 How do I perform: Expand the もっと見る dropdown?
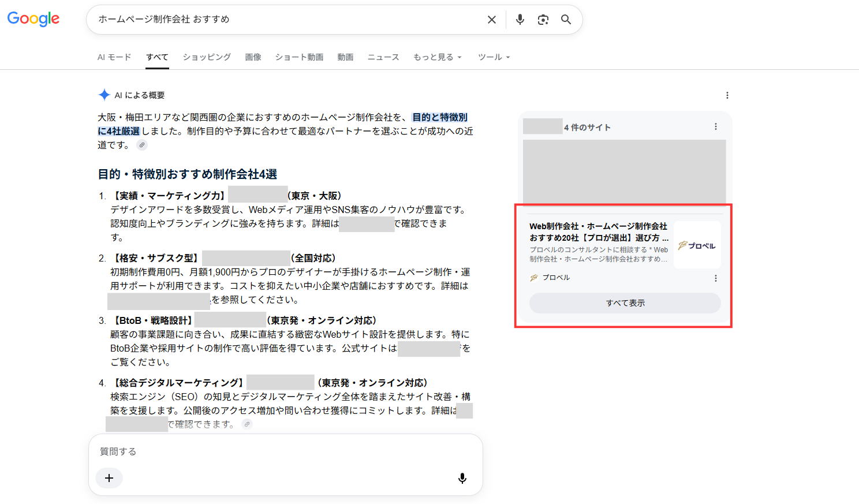tap(438, 57)
